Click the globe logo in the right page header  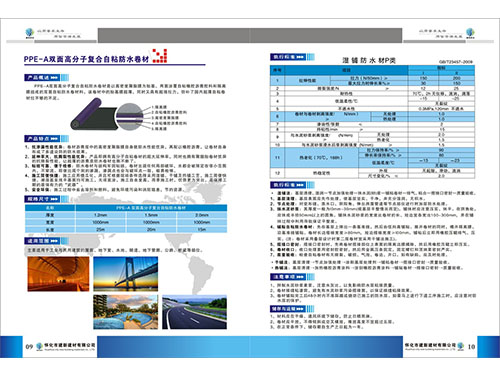tap(470, 33)
